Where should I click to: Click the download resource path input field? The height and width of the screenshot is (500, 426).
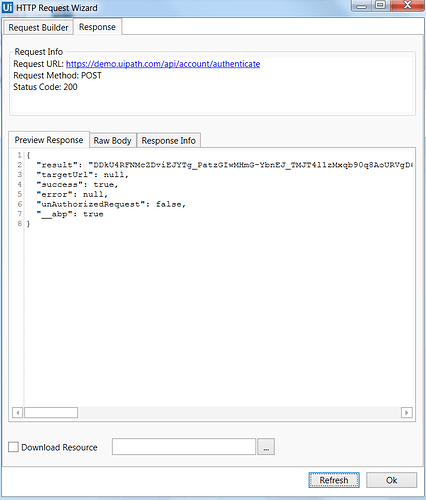pos(184,447)
